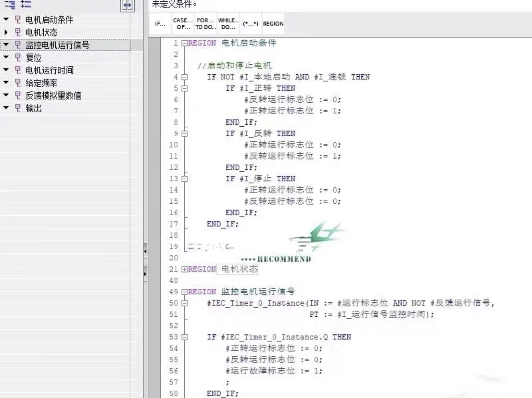This screenshot has width=532, height=398.
Task: Click the panel sync arrow icon above the region tree
Action: pyautogui.click(x=127, y=5)
